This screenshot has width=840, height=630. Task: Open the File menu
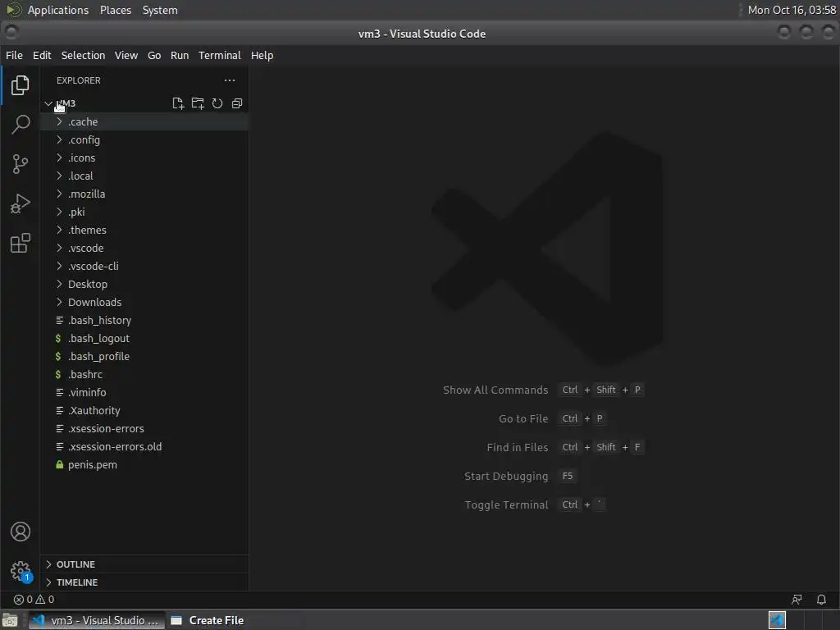click(15, 56)
